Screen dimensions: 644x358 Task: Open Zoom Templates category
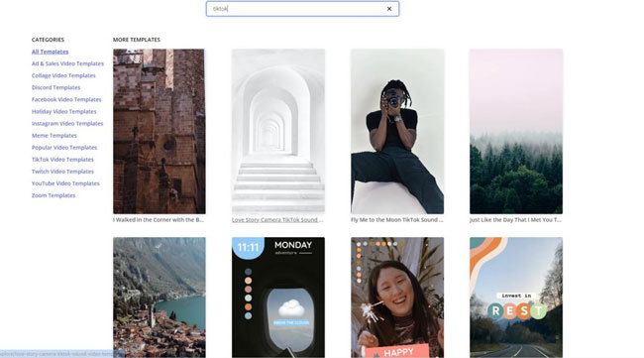point(54,195)
